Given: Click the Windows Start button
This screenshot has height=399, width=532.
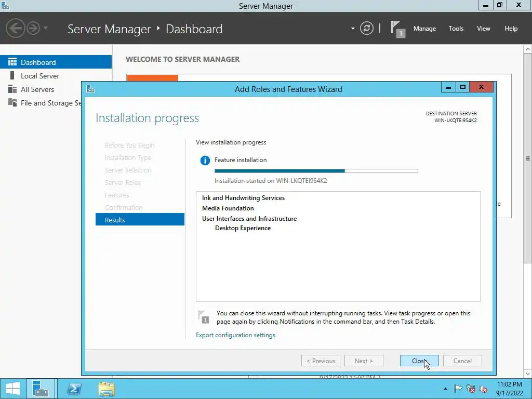Looking at the screenshot, I should pos(13,389).
